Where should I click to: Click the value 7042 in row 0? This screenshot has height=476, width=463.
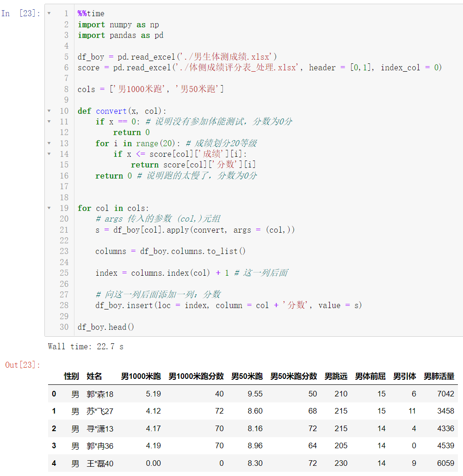[446, 394]
